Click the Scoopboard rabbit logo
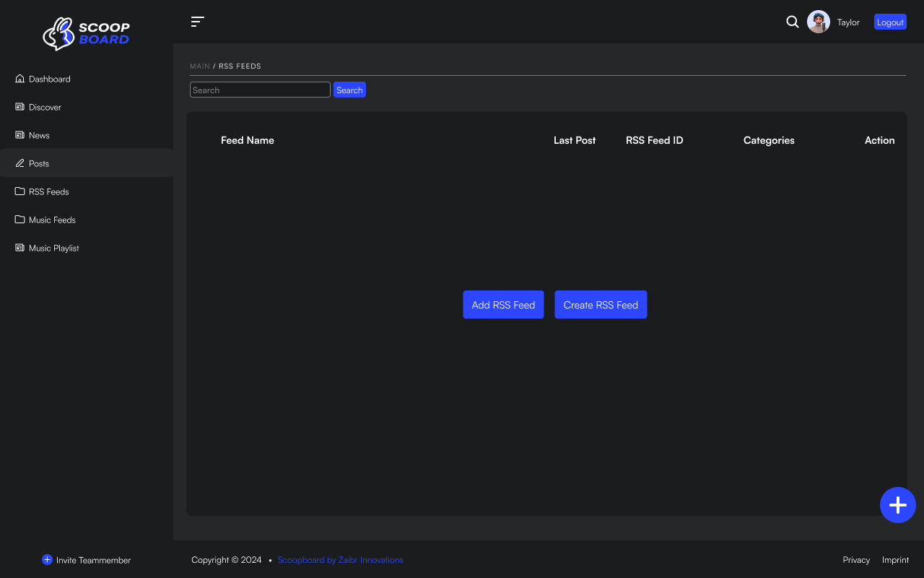This screenshot has height=578, width=924. tap(59, 33)
